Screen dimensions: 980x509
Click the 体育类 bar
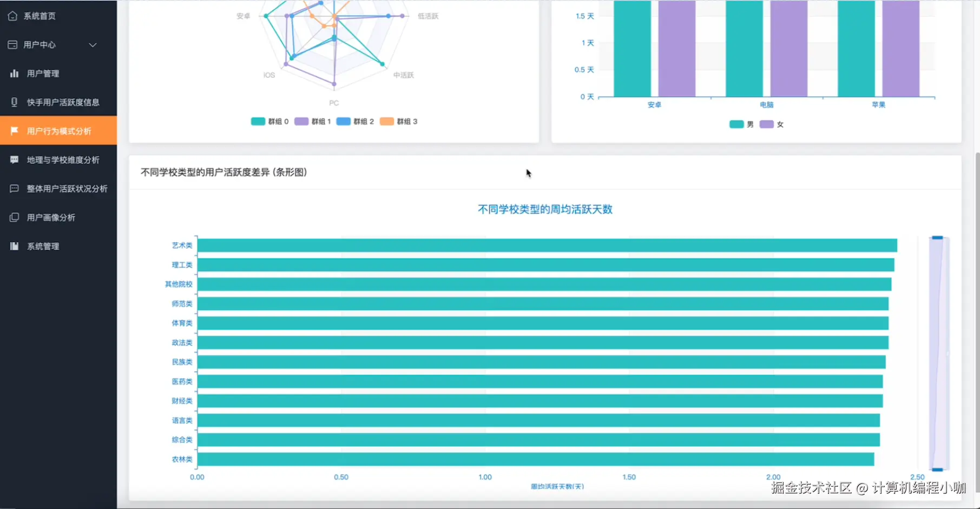point(543,323)
